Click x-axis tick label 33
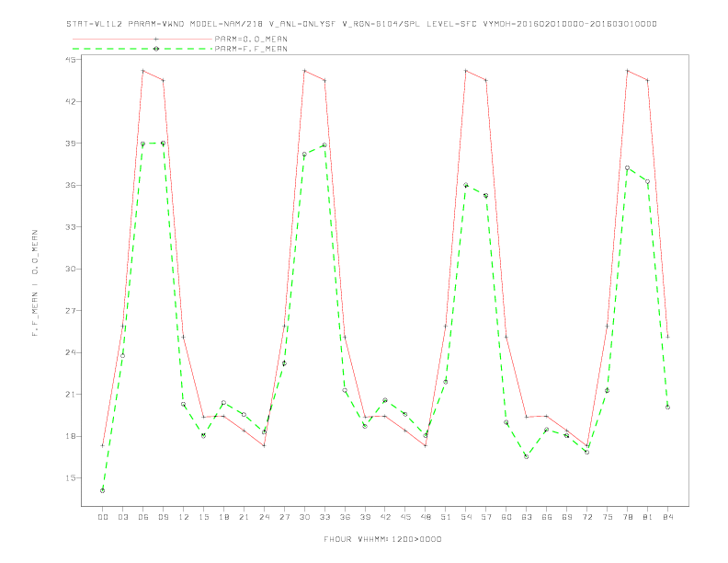Screen dimensions: 728x563 [x=324, y=517]
